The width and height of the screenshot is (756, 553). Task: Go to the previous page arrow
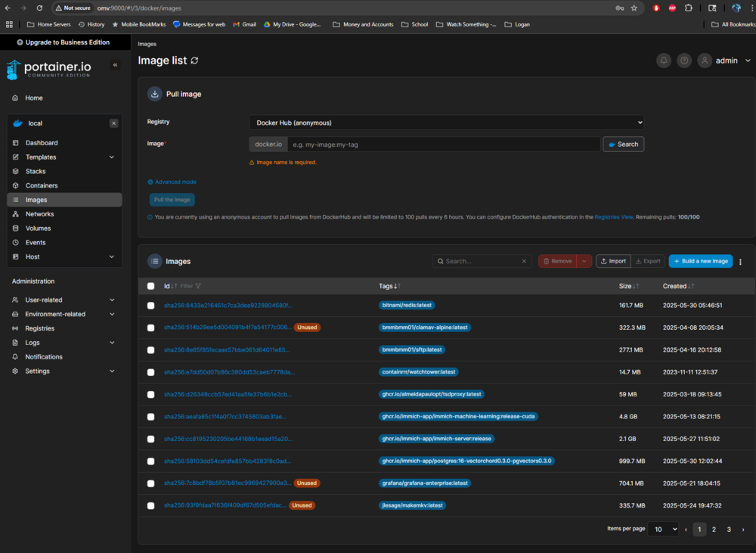686,530
